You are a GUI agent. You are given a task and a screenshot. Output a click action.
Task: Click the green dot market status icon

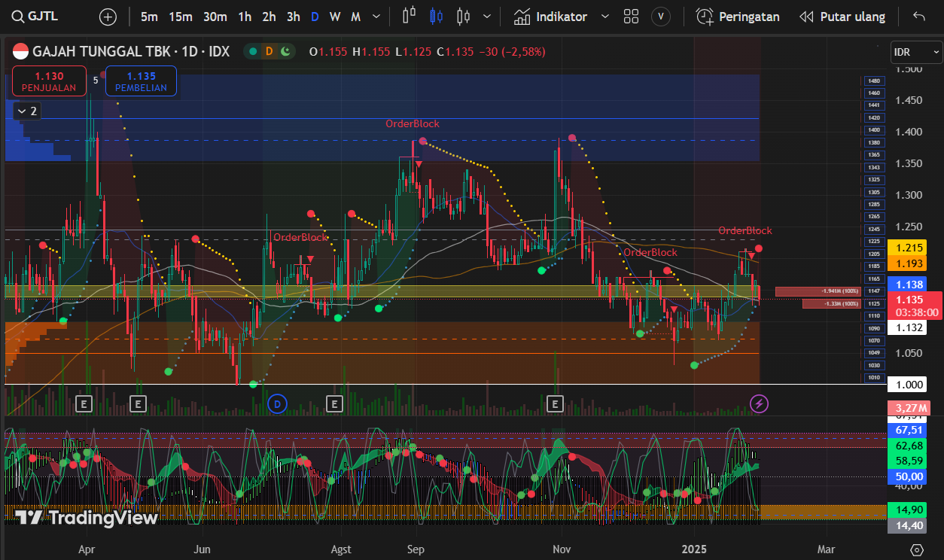pyautogui.click(x=253, y=51)
